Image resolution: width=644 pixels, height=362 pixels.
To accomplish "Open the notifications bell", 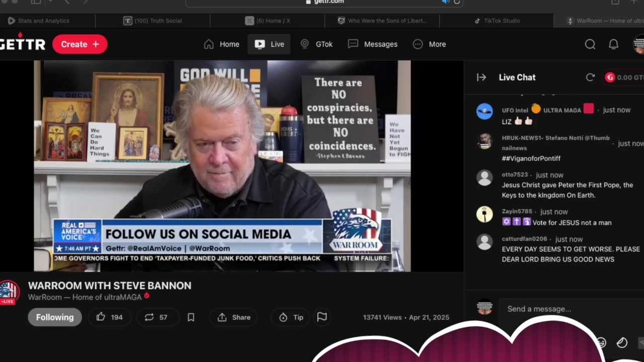I will 613,44.
